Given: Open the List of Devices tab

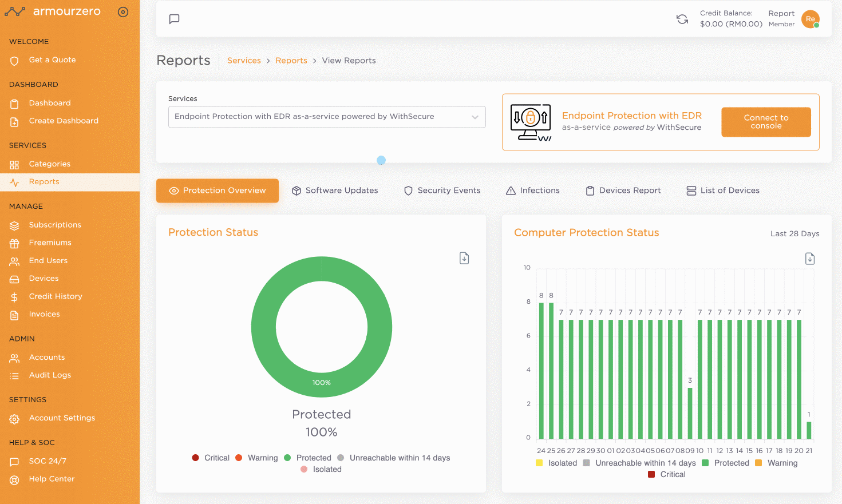Looking at the screenshot, I should [723, 191].
